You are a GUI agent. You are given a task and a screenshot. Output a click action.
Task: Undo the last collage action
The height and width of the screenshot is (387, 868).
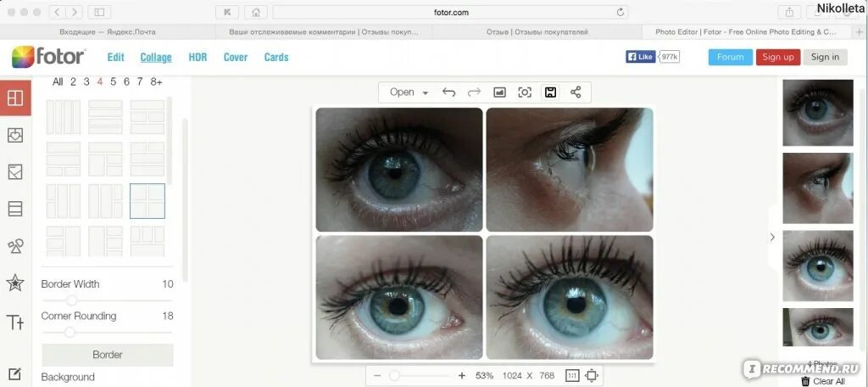[448, 93]
